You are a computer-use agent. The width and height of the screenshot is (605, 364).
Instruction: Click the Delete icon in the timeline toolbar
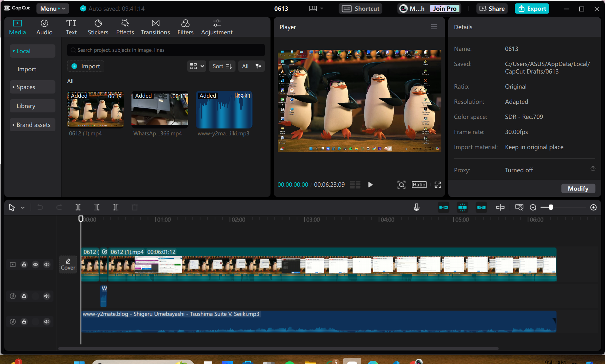click(135, 207)
